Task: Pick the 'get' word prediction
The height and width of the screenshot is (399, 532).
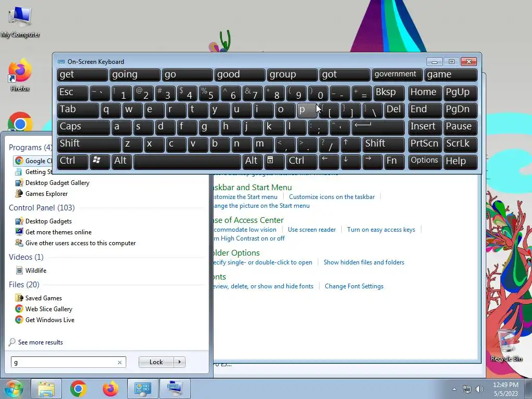Action: pos(83,75)
